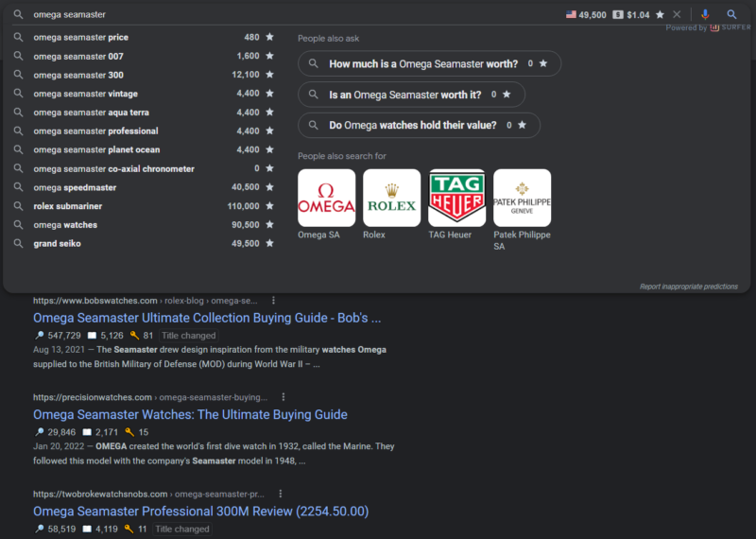Select suggestion grand seiko
Image resolution: width=756 pixels, height=539 pixels.
(57, 244)
